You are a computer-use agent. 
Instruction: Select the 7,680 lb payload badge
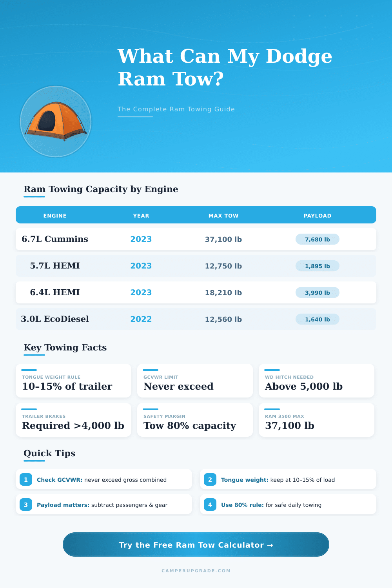[317, 239]
